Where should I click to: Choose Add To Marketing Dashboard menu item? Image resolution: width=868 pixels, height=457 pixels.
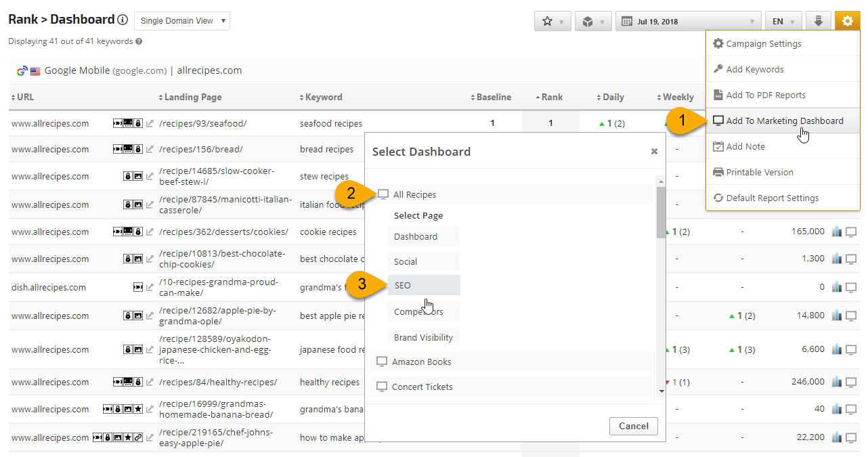(784, 121)
